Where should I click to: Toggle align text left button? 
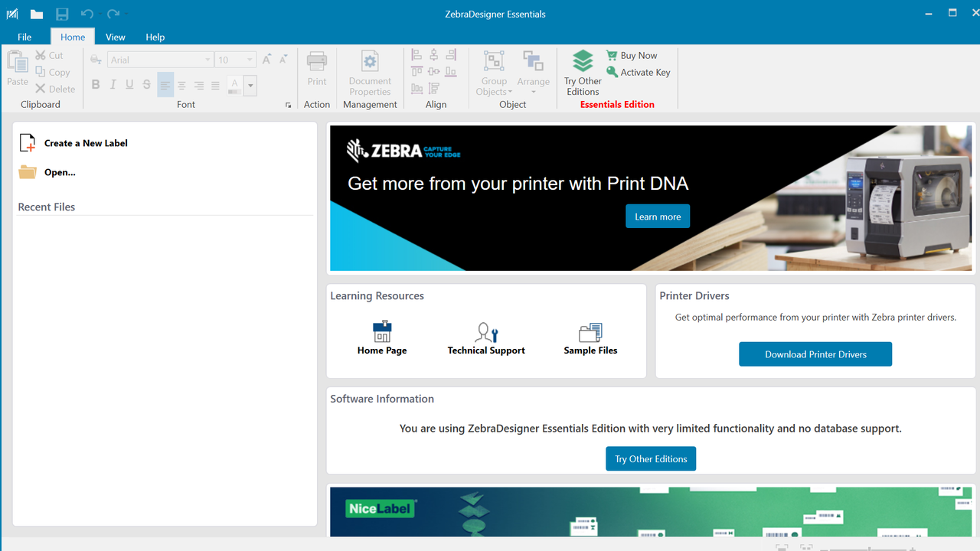point(165,85)
